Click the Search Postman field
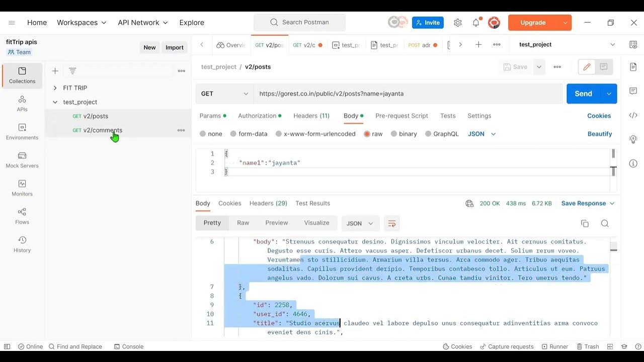The width and height of the screenshot is (644, 362). (x=300, y=23)
